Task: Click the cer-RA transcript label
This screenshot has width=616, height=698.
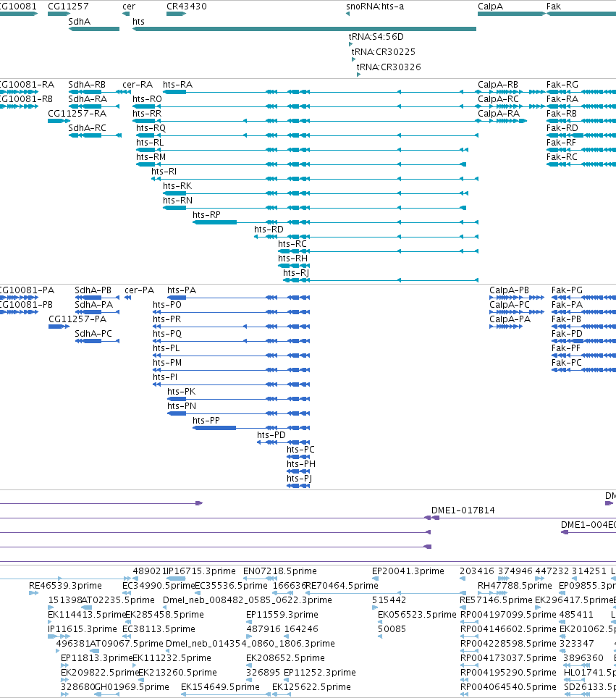Action: tap(138, 85)
